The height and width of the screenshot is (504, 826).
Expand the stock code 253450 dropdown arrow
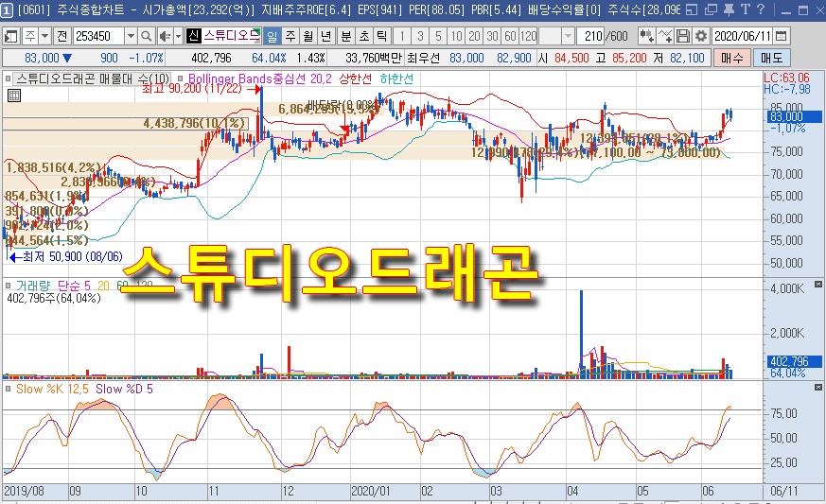click(131, 36)
